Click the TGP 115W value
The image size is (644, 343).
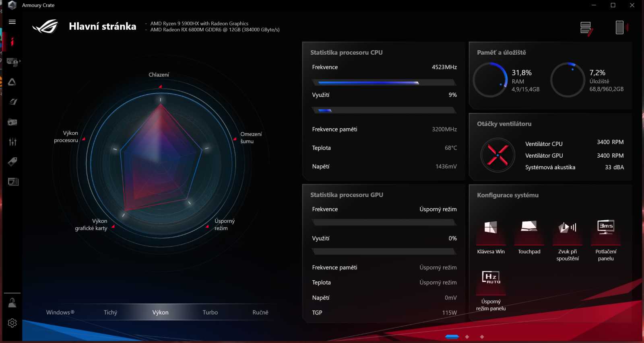[450, 312]
